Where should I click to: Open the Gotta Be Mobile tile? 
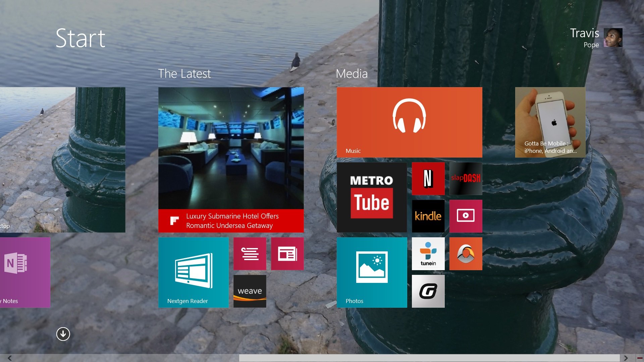550,122
